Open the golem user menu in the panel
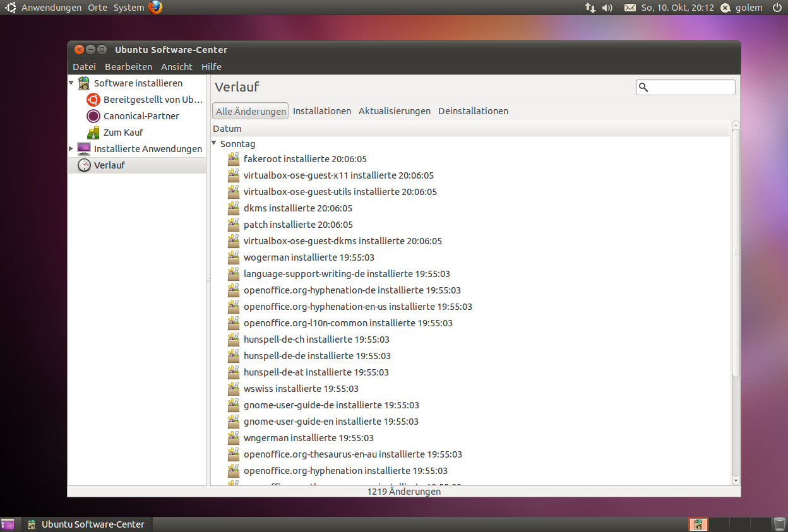 [741, 8]
